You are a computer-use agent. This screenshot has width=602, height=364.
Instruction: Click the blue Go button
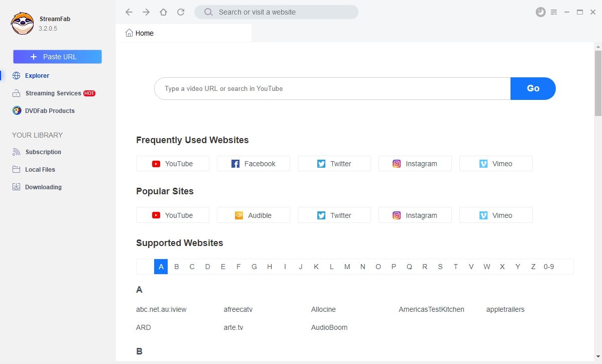(533, 89)
